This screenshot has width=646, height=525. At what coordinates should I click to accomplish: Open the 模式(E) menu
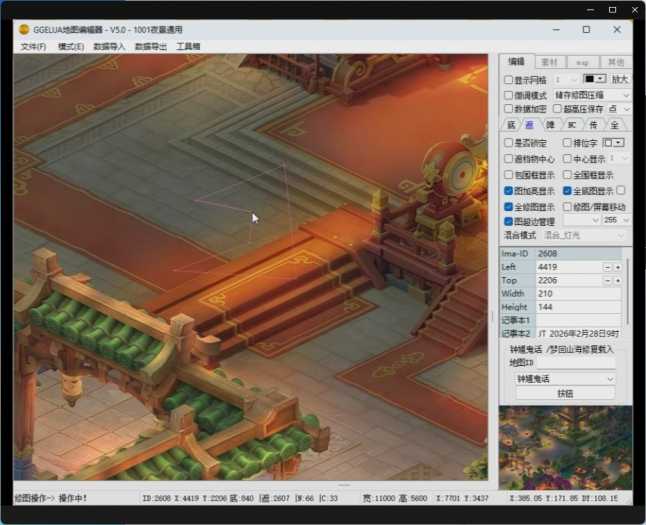71,47
